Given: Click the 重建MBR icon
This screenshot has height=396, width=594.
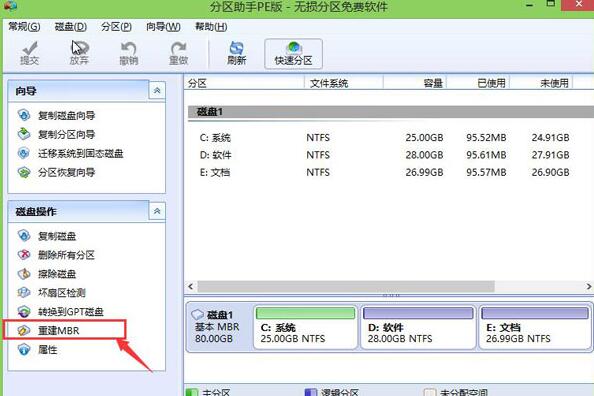Looking at the screenshot, I should click(x=24, y=330).
